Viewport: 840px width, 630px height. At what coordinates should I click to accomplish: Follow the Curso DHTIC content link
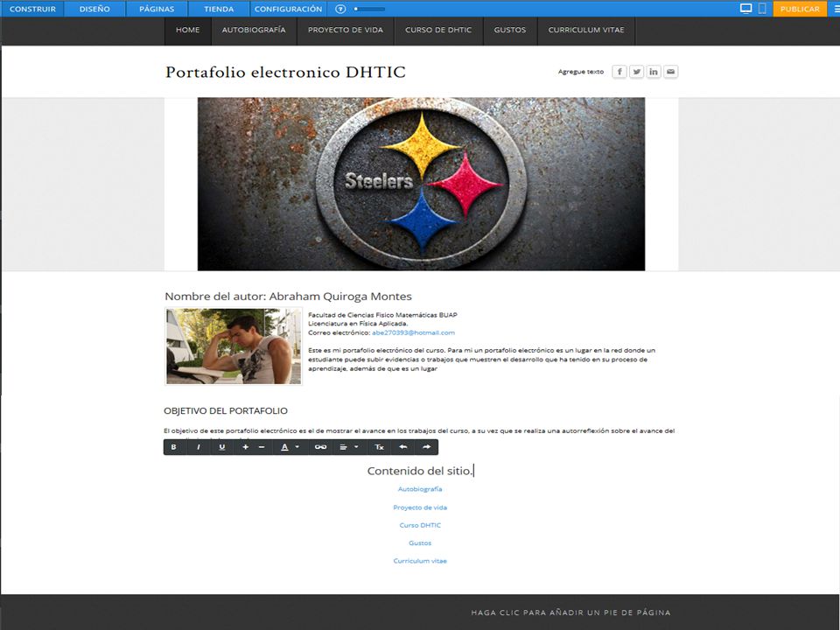(420, 525)
